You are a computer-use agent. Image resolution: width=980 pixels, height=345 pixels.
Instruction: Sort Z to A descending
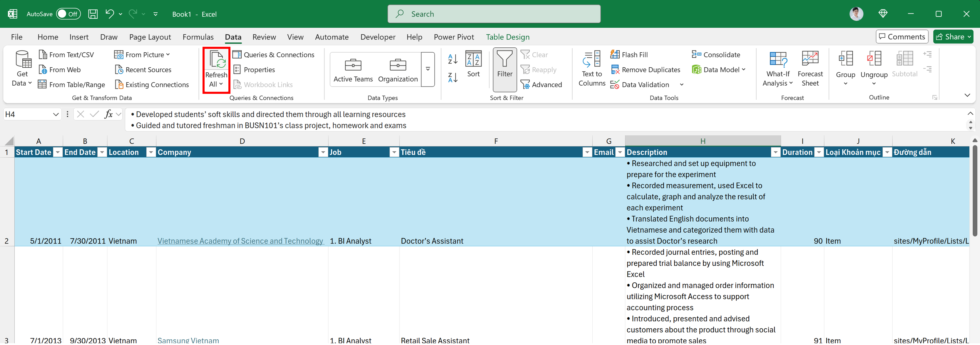tap(453, 78)
